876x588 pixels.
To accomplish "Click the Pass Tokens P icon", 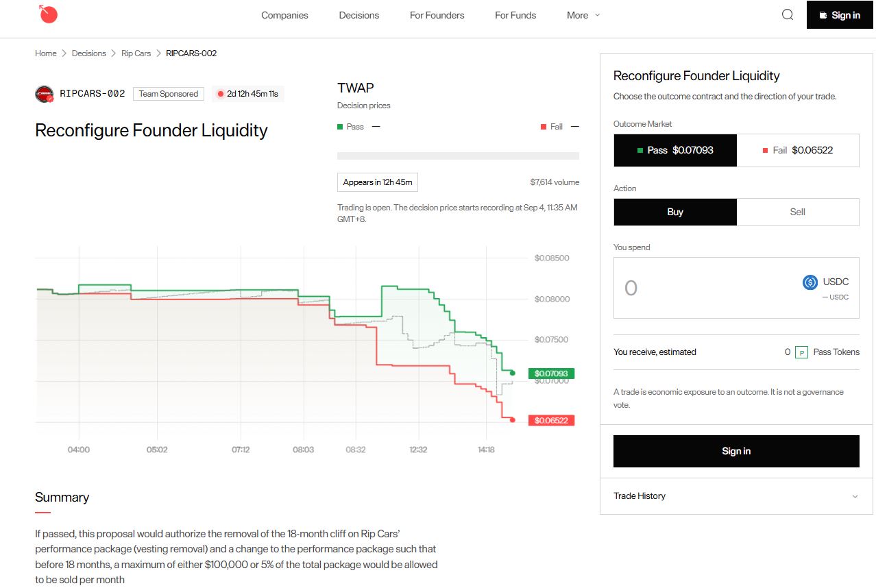I will click(801, 352).
